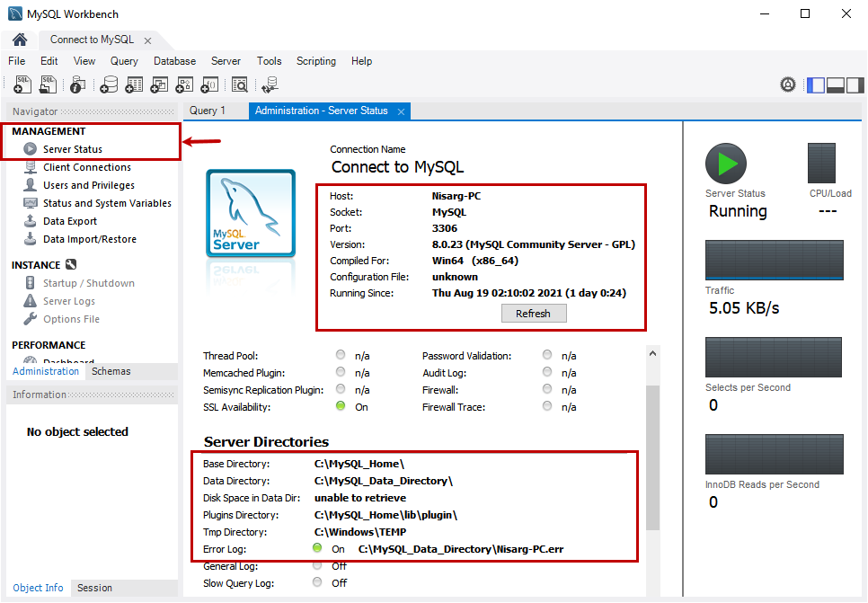Open the Session info tab
Viewport: 868px width, 603px height.
point(94,588)
